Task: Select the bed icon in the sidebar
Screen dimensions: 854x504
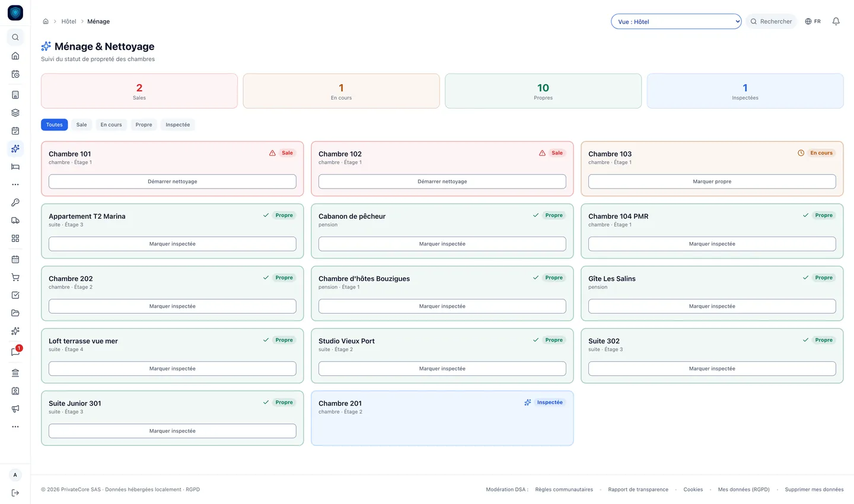Action: 15,167
